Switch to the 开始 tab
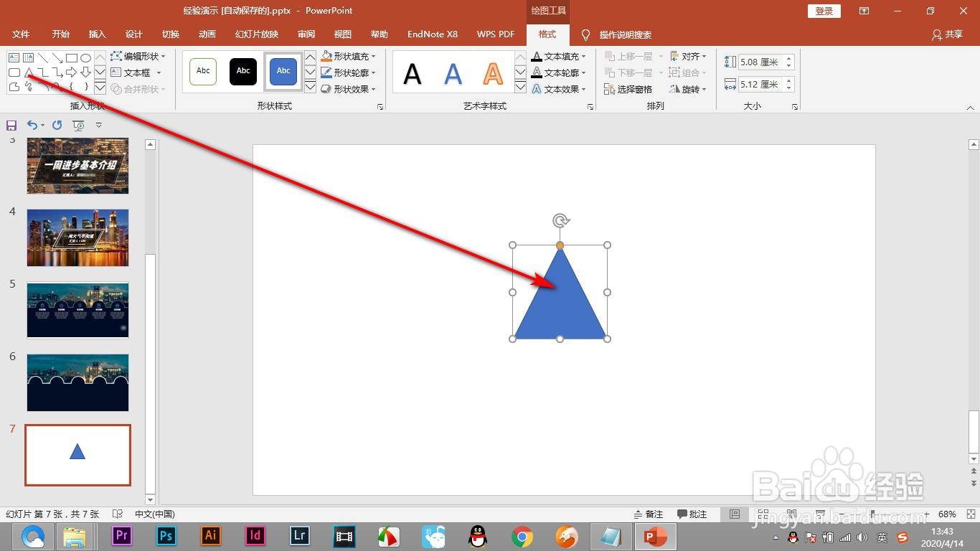 pyautogui.click(x=61, y=34)
